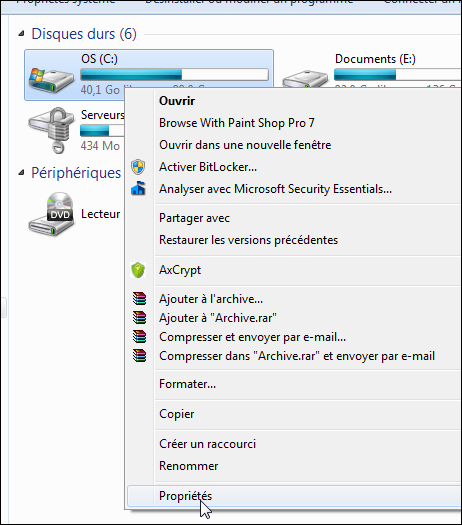
Task: Click the OS (C:) capacity bar
Action: pyautogui.click(x=174, y=74)
